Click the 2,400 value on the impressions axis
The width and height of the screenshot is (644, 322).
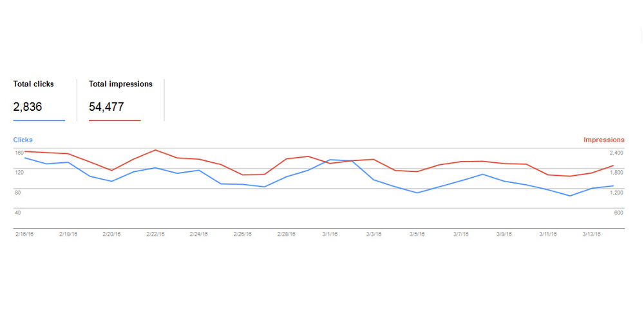[616, 153]
